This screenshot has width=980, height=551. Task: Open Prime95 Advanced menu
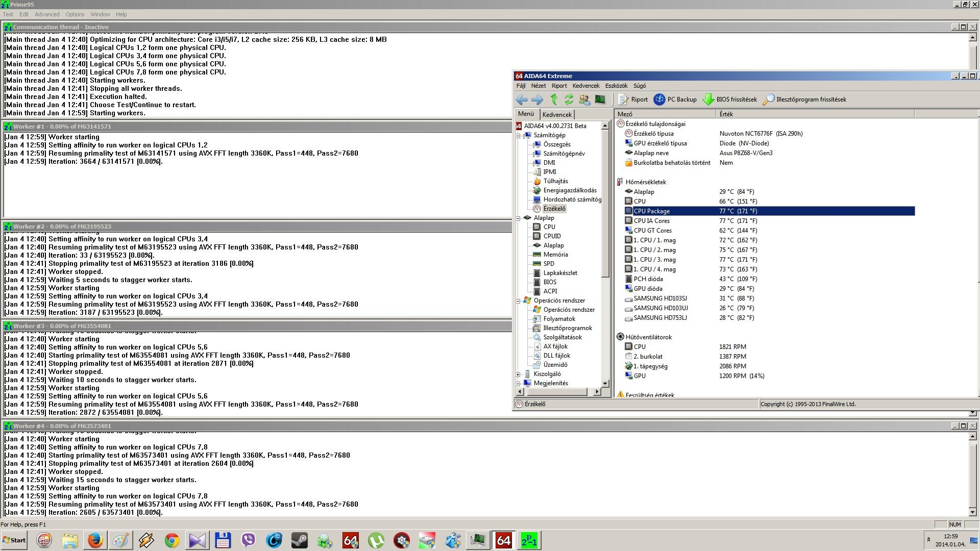click(47, 14)
